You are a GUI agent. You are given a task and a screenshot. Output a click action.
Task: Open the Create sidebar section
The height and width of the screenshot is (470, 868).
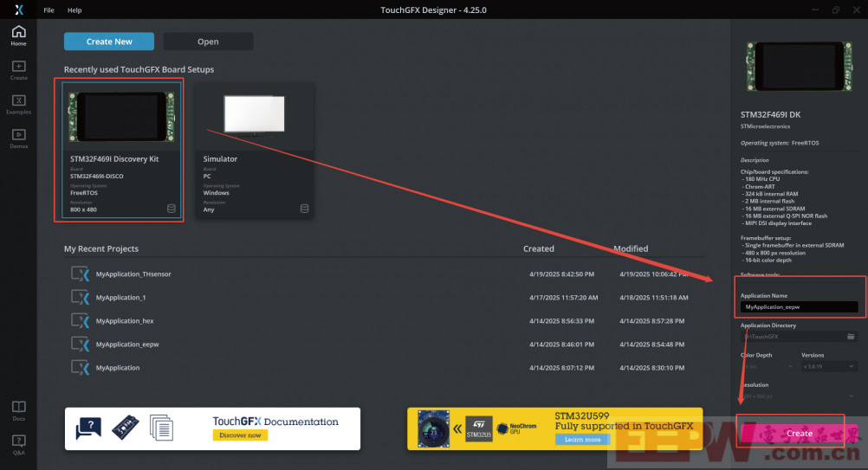pos(18,70)
